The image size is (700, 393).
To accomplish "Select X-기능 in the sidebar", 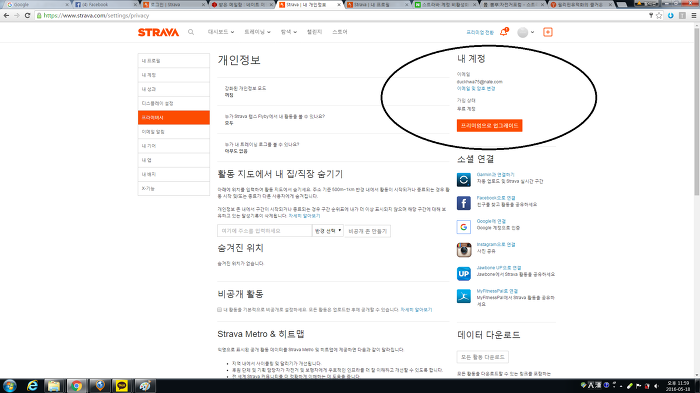I will [174, 188].
